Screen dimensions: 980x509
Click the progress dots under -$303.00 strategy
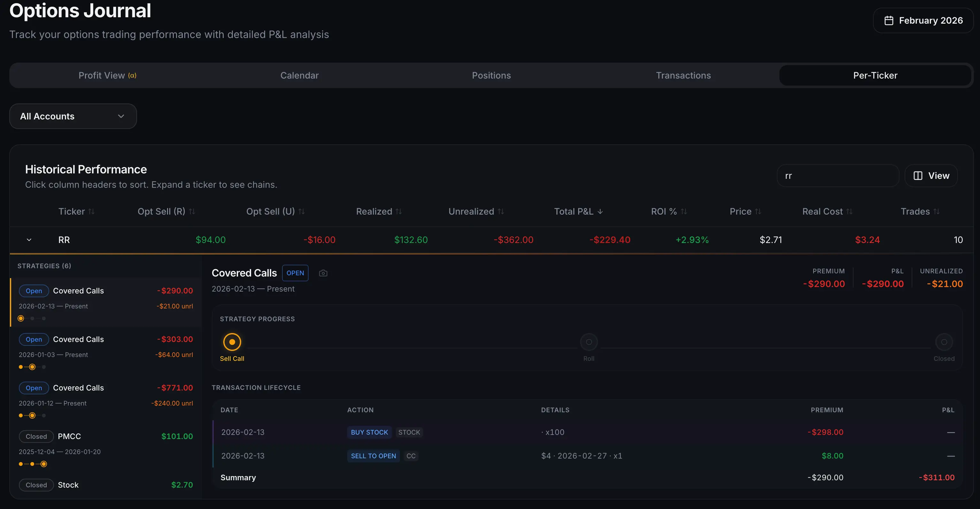[32, 367]
